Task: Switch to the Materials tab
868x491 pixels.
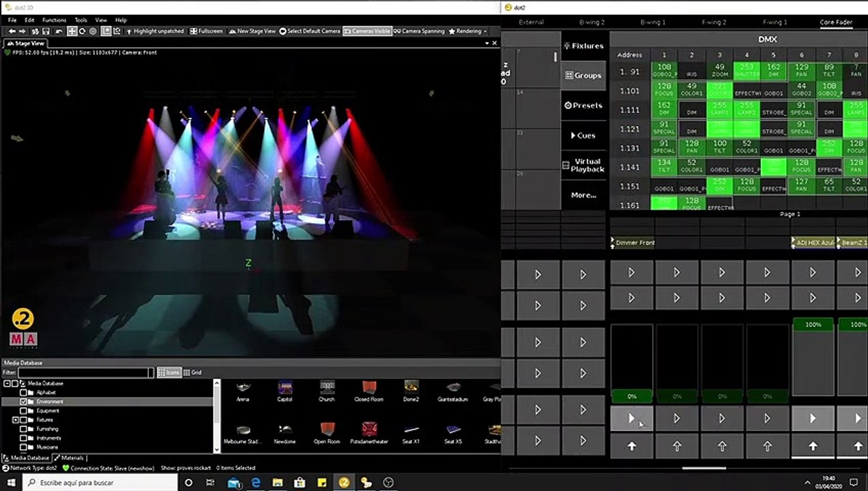Action: coord(68,458)
